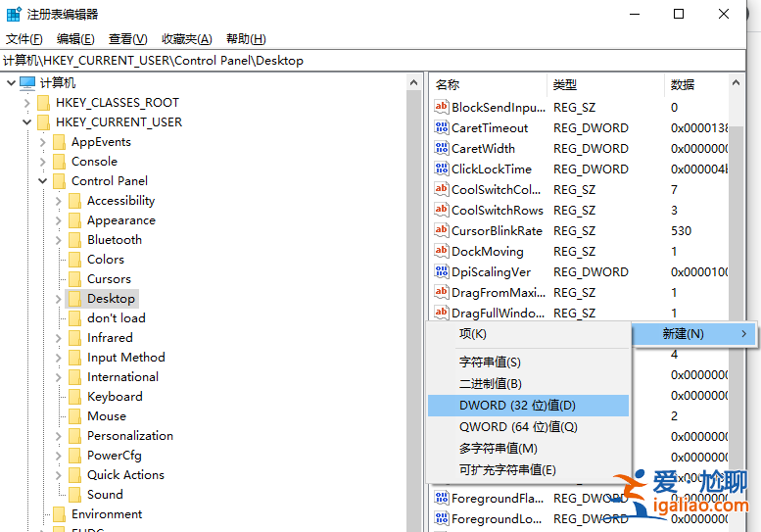Screen dimensions: 761x532
Task: Click the Desktop folder icon in tree
Action: pyautogui.click(x=74, y=299)
